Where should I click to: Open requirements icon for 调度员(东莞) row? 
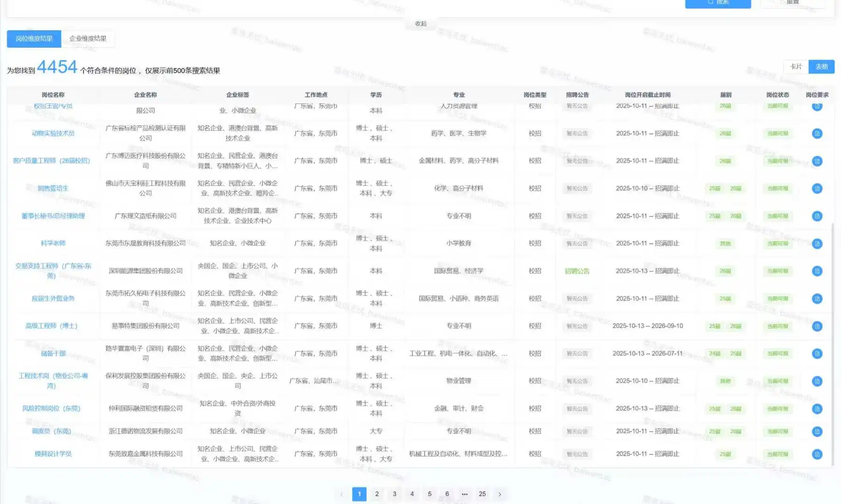tap(817, 432)
